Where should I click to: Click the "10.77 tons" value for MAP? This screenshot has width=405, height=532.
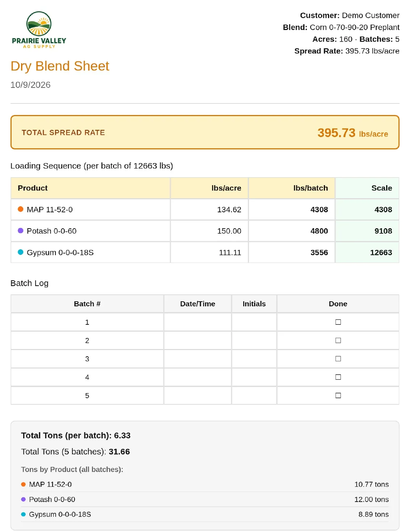[371, 484]
